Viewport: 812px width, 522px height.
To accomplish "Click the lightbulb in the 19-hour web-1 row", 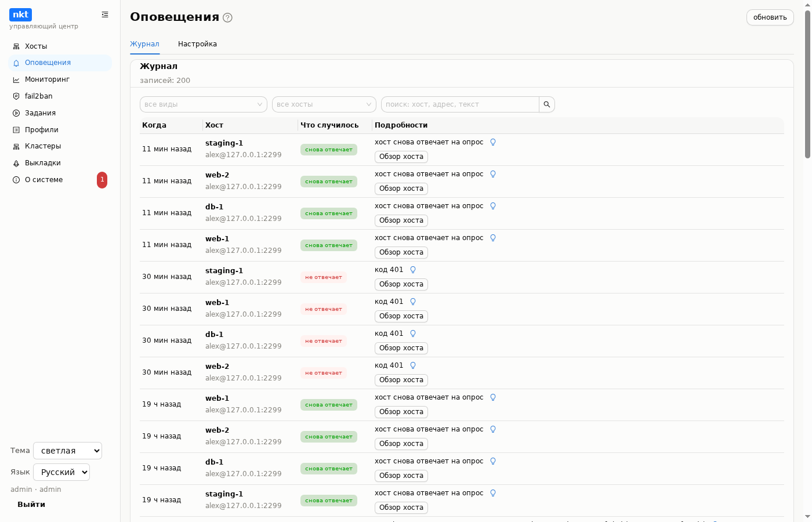I will click(x=493, y=397).
